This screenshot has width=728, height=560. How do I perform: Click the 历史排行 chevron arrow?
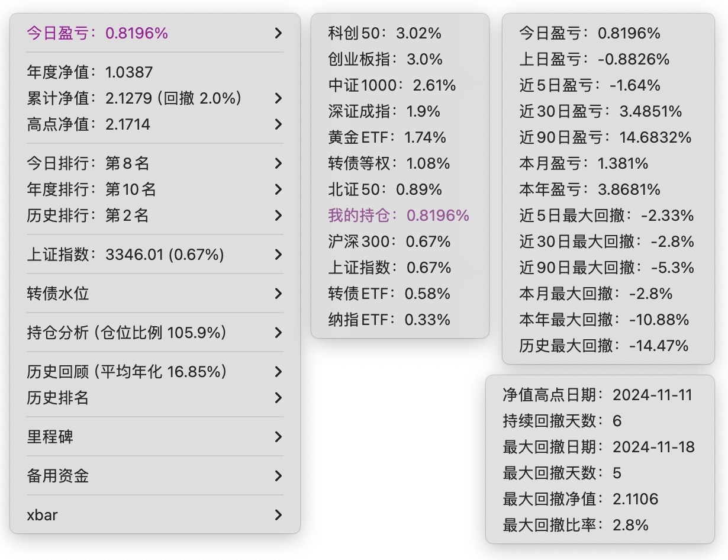click(x=278, y=215)
